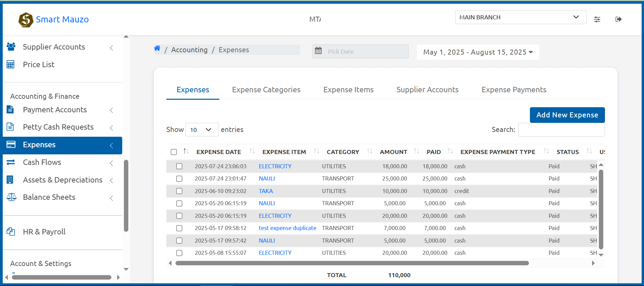The image size is (644, 286).
Task: Click the table vertical scrollbar thumb
Action: pyautogui.click(x=601, y=209)
